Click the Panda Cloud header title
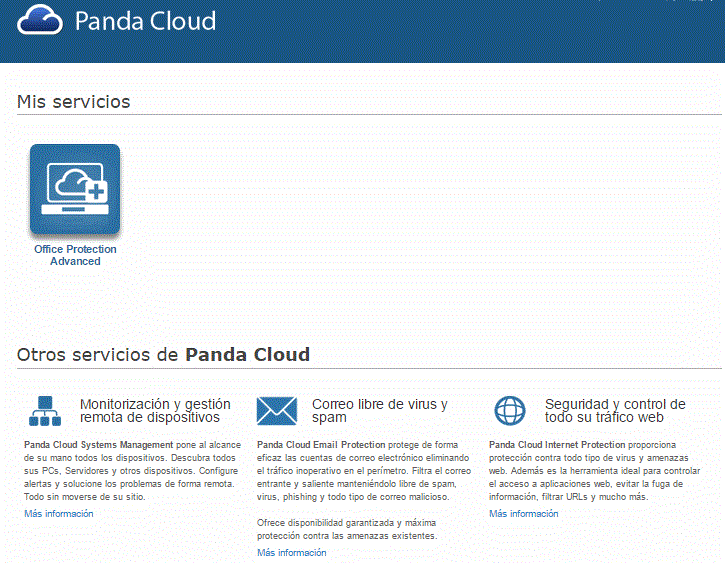Viewport: 725px width, 563px height. [145, 21]
